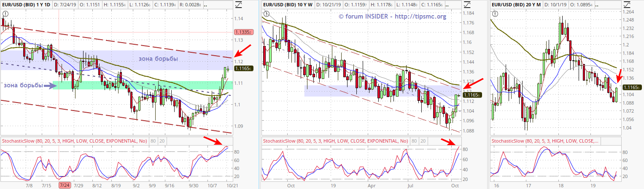The width and height of the screenshot is (644, 189).
Task: Select the EUR/USD (BID) 1 Y 1D title
Action: click(26, 5)
